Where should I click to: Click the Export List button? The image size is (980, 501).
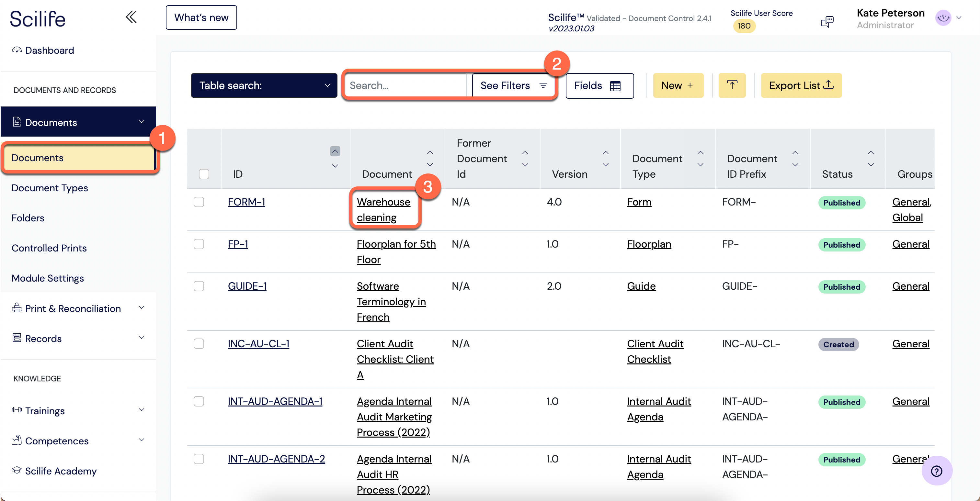click(801, 85)
